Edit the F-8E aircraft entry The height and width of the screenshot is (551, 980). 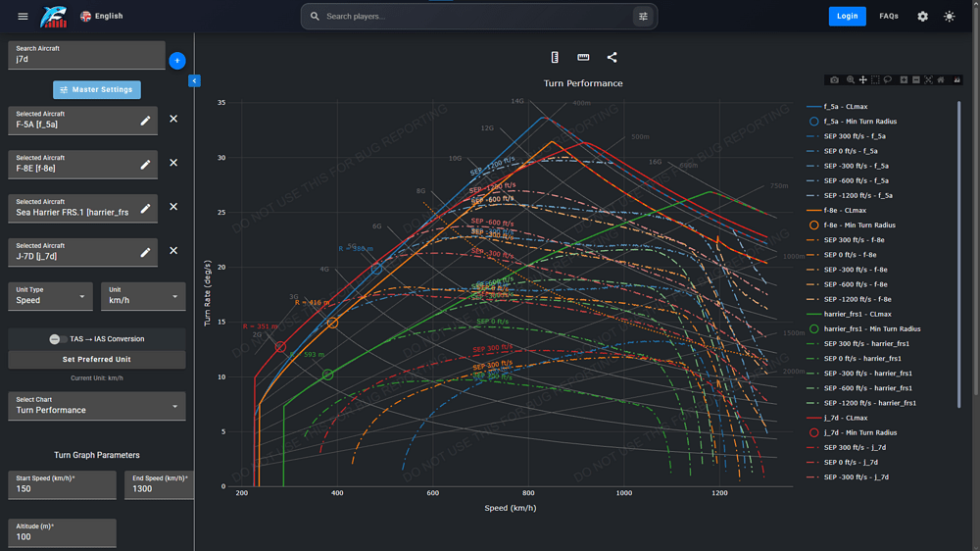coord(145,165)
